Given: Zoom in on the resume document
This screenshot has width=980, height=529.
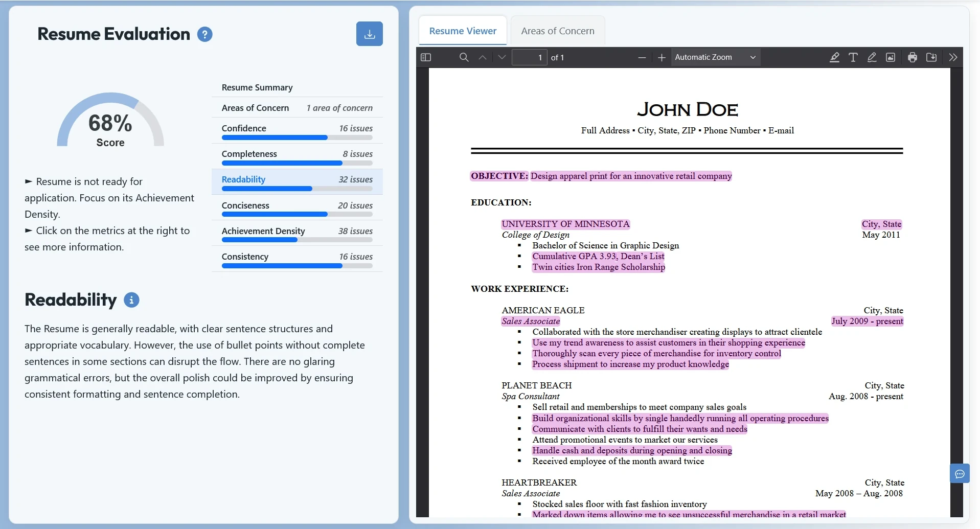Looking at the screenshot, I should click(662, 58).
